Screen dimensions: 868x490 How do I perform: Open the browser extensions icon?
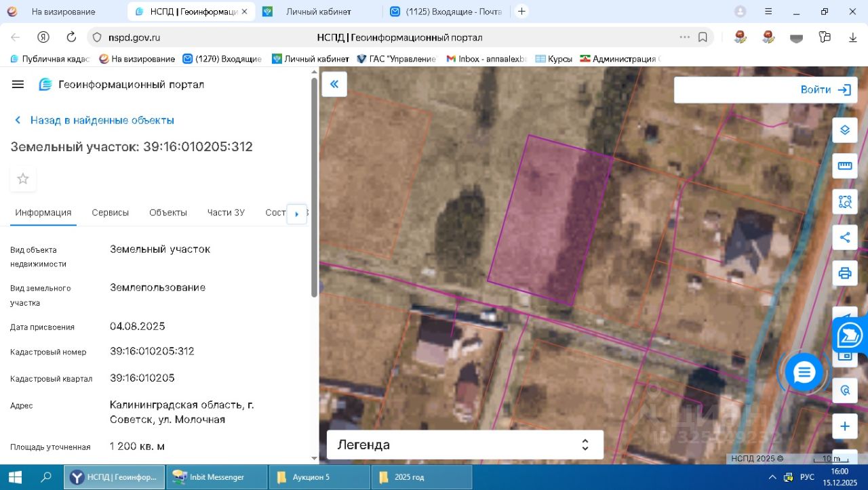(x=825, y=37)
